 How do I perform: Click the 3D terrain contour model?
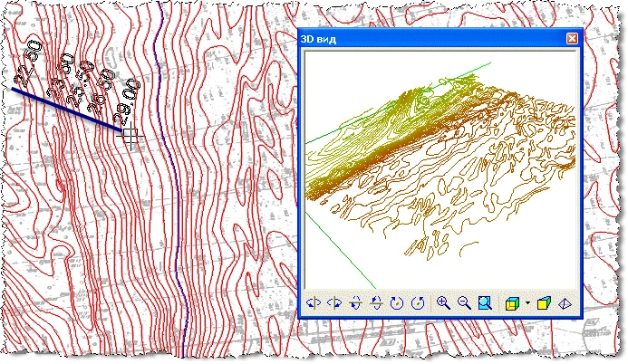(x=435, y=163)
